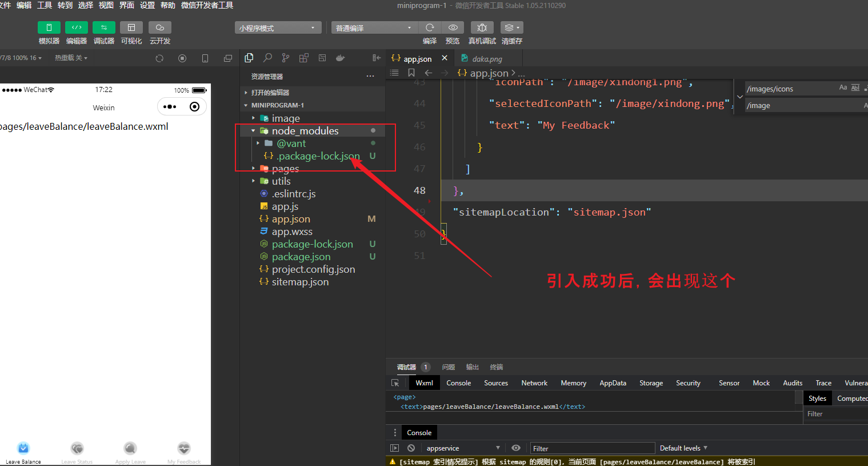The width and height of the screenshot is (868, 466).
Task: Open the package.json file
Action: pos(313,257)
